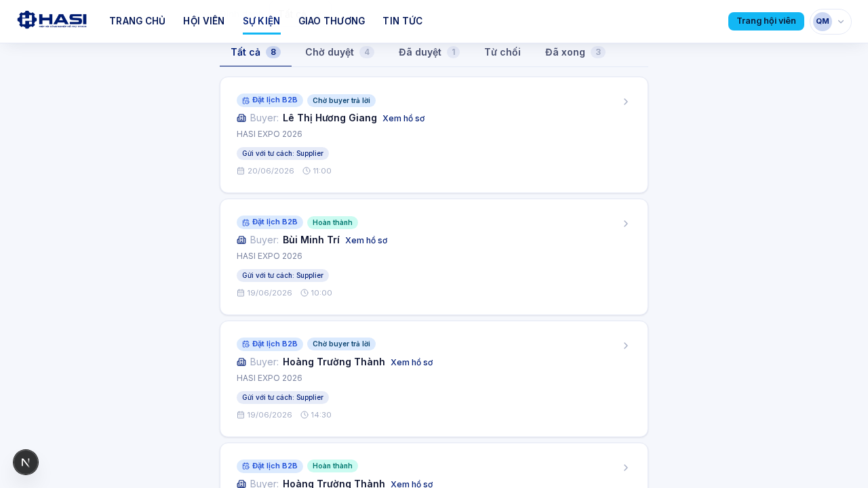The image size is (868, 488).
Task: Click the clock icon next to 14:30
Action: pos(304,415)
